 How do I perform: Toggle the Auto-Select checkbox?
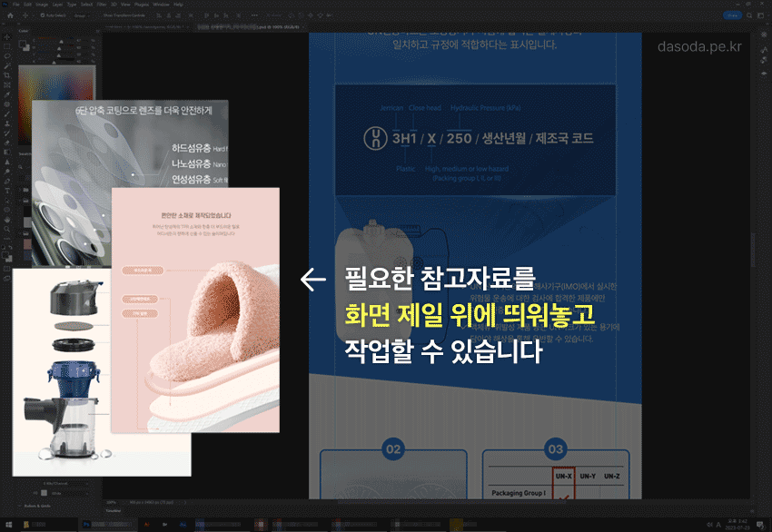tap(43, 15)
